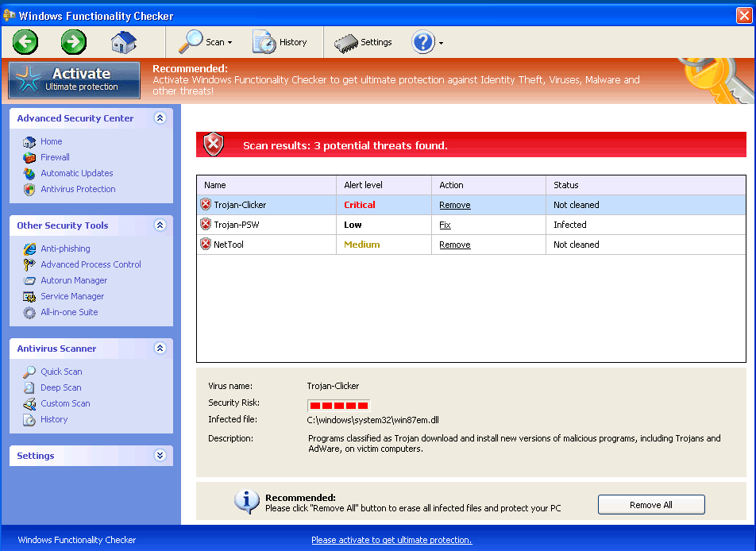Click the blue help question mark icon
This screenshot has height=551, width=756.
tap(423, 42)
